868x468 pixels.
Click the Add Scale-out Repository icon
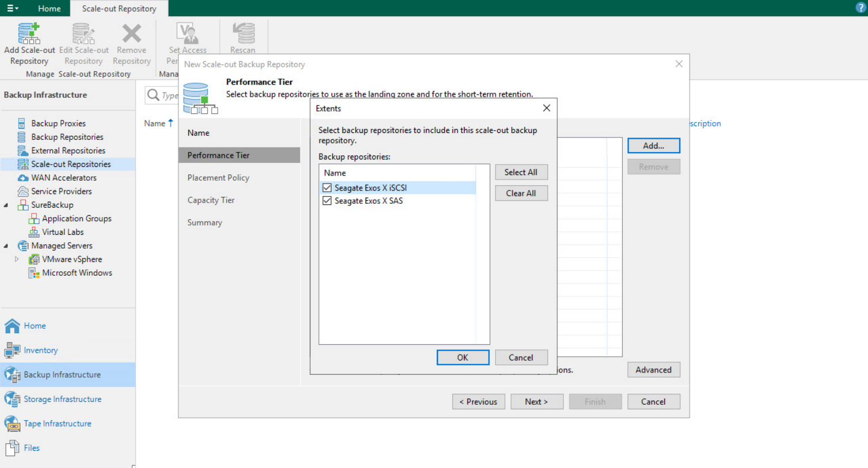(x=29, y=33)
